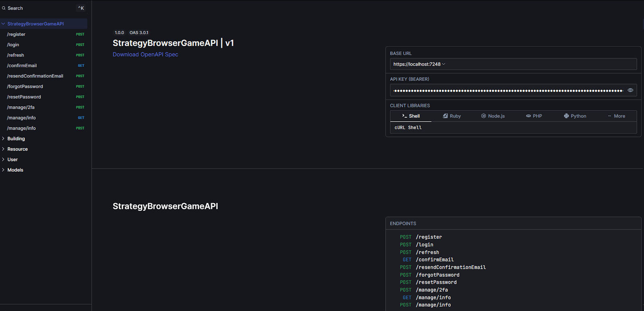This screenshot has width=644, height=311.
Task: Focus the Search field in sidebar
Action: point(43,8)
